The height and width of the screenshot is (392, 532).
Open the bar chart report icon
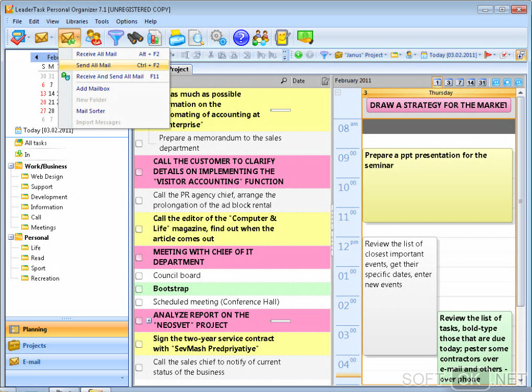click(x=154, y=38)
